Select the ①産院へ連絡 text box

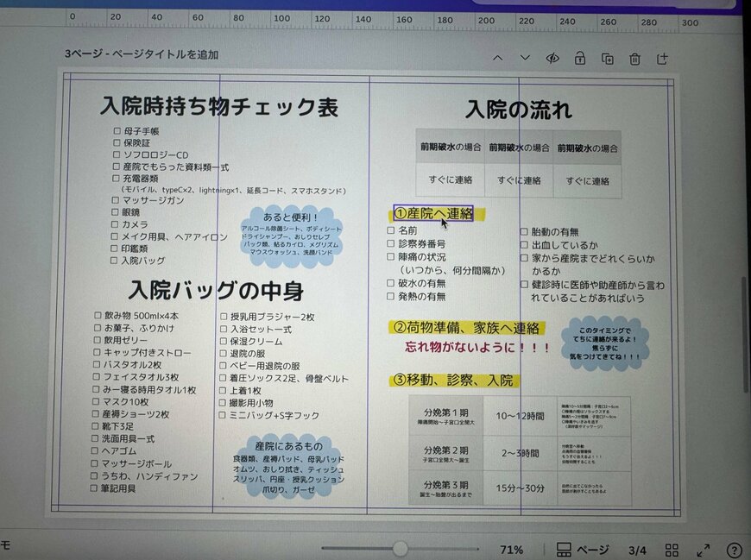pyautogui.click(x=433, y=213)
